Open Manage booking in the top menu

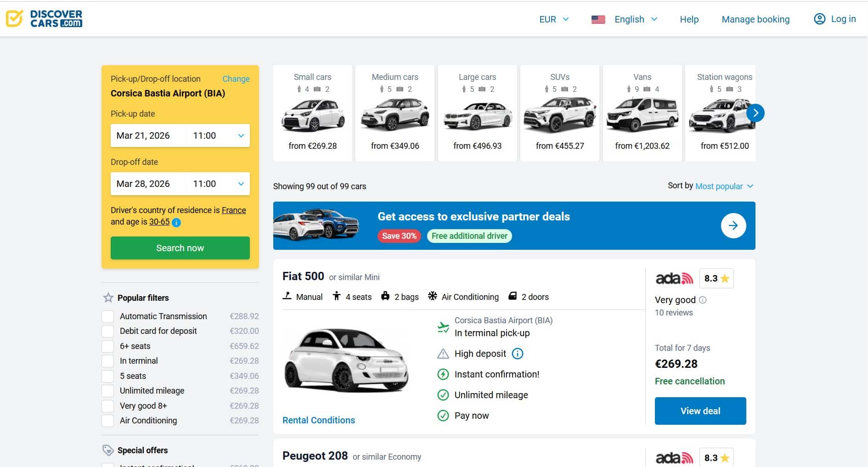[755, 19]
